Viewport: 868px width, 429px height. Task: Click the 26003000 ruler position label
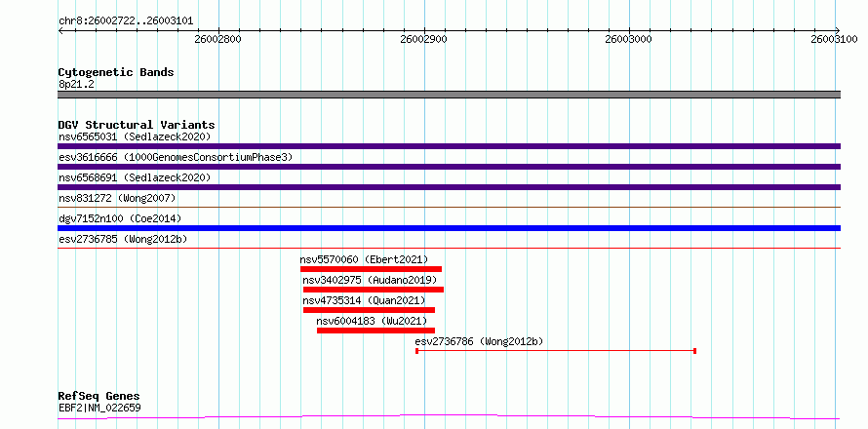click(x=629, y=39)
